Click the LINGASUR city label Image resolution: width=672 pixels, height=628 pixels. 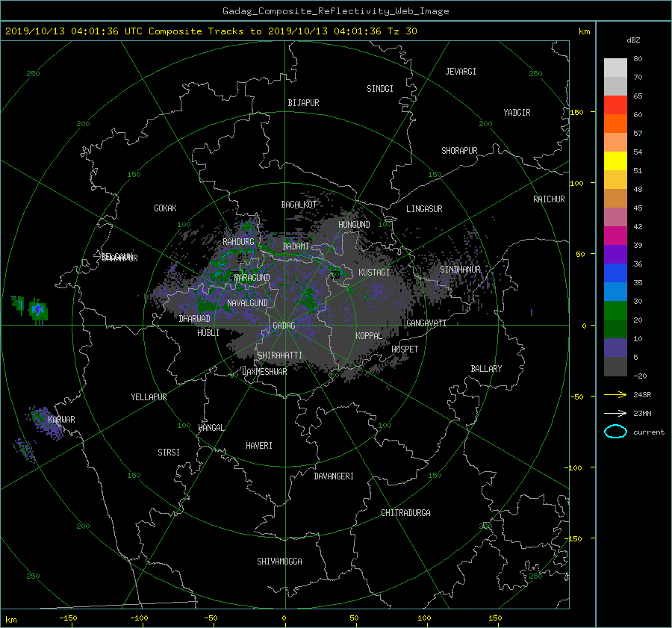pos(424,209)
